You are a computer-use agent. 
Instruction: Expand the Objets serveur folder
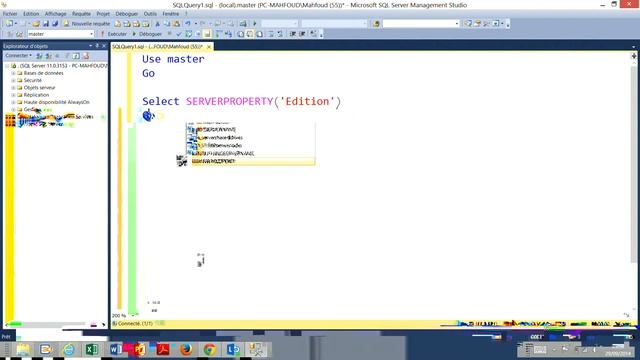[13, 88]
